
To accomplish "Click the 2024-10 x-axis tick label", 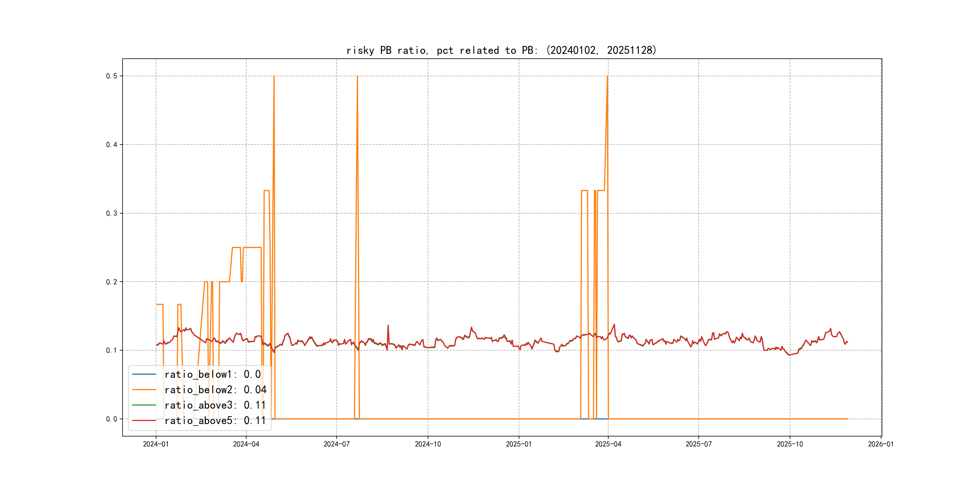I will click(x=428, y=444).
